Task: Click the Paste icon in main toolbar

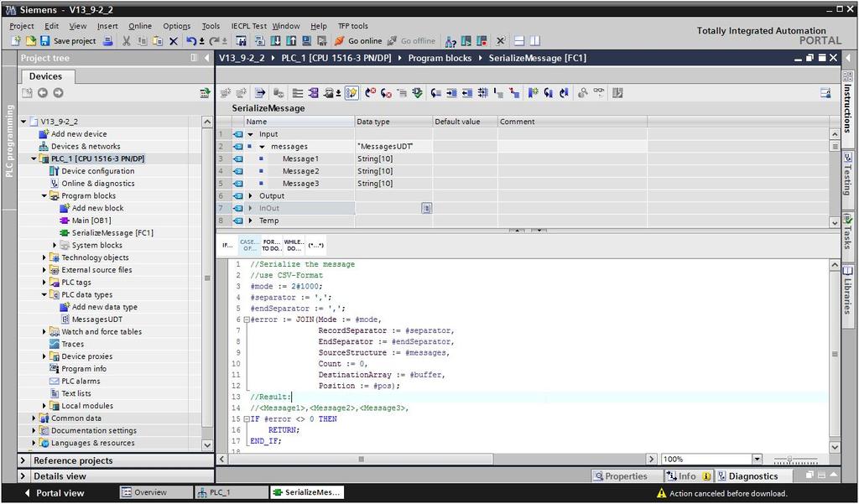Action: (x=158, y=41)
